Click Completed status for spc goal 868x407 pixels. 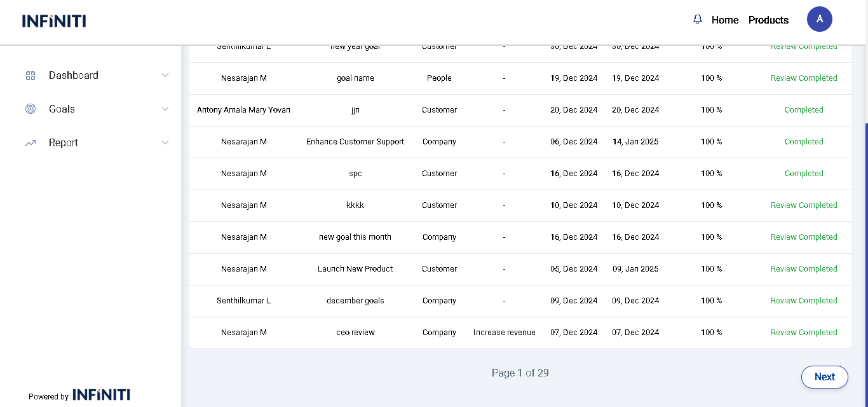coord(804,174)
